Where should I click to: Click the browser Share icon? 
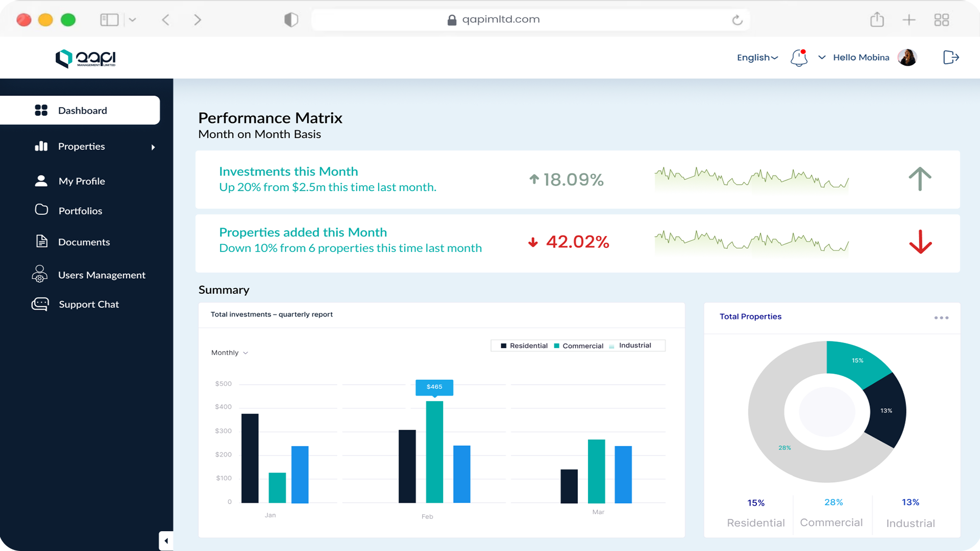coord(877,19)
